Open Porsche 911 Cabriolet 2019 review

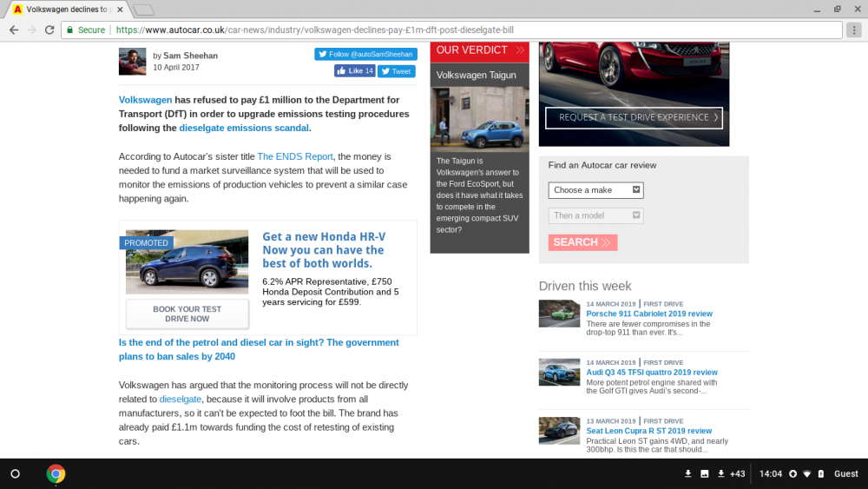649,314
